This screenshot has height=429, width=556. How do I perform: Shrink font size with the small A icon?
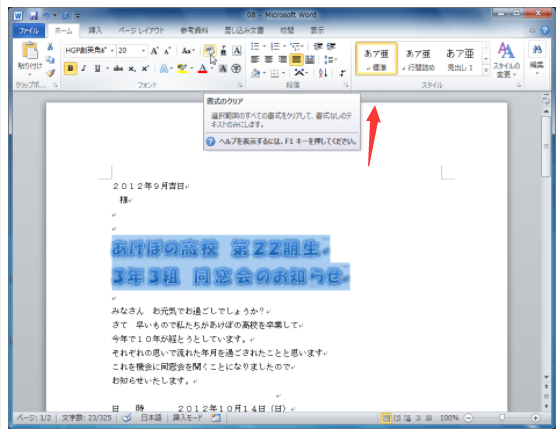(x=167, y=51)
